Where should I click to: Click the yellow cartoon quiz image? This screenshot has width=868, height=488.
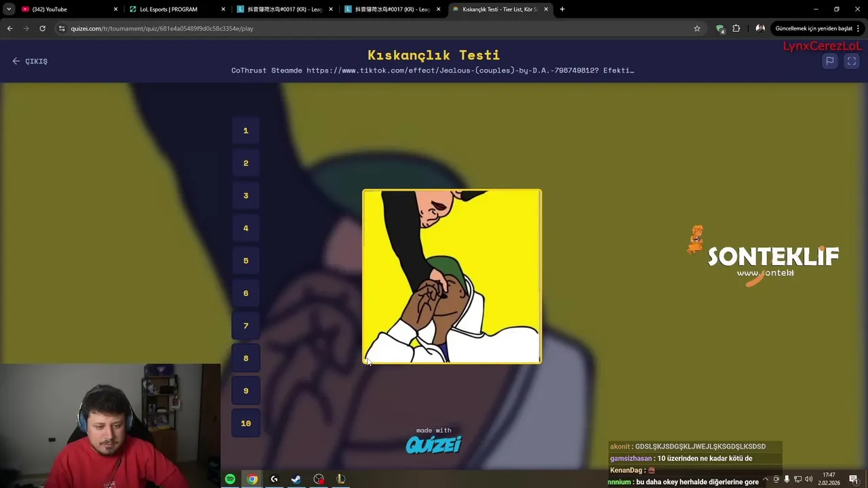click(x=452, y=277)
